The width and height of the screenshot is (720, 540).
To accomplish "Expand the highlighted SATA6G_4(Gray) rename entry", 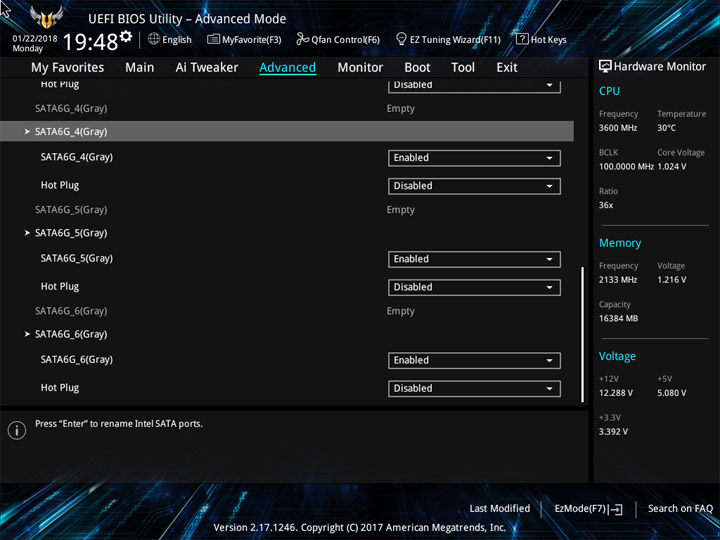I will [287, 131].
